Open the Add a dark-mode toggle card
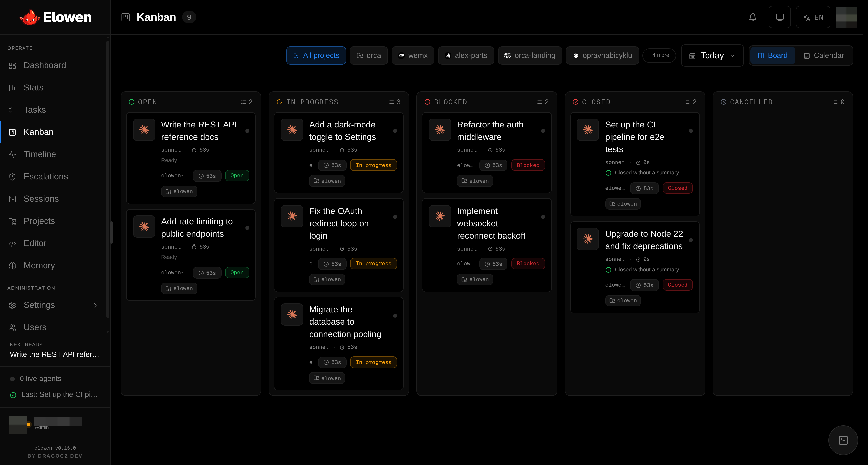 339,152
